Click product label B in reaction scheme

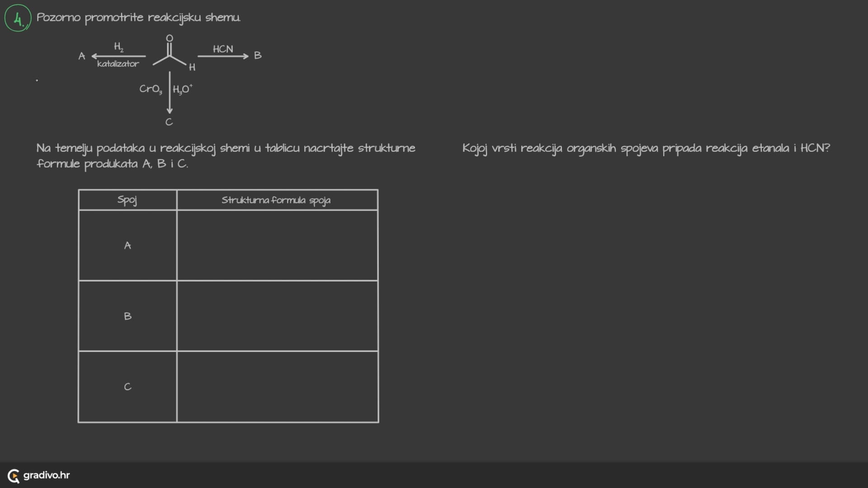tap(258, 56)
